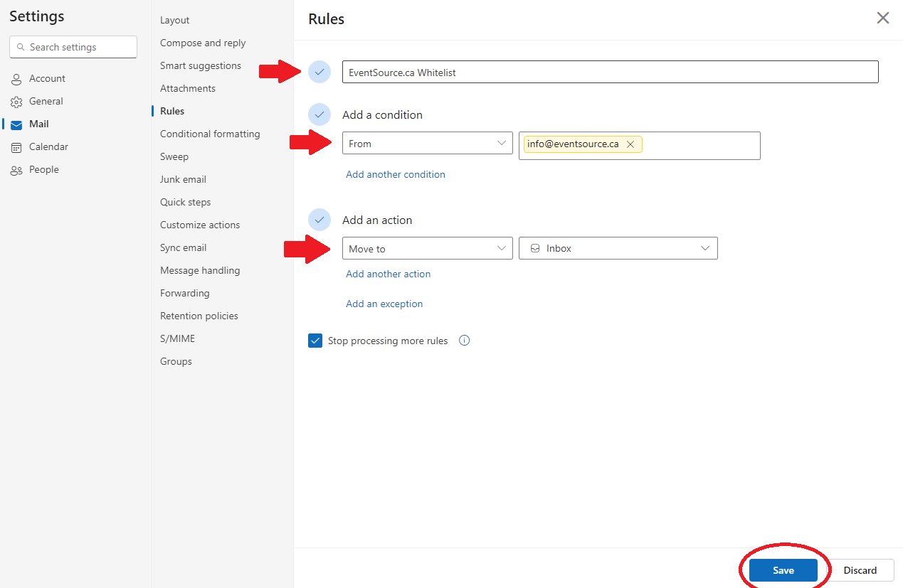903x588 pixels.
Task: Select the Mail category
Action: (x=39, y=124)
